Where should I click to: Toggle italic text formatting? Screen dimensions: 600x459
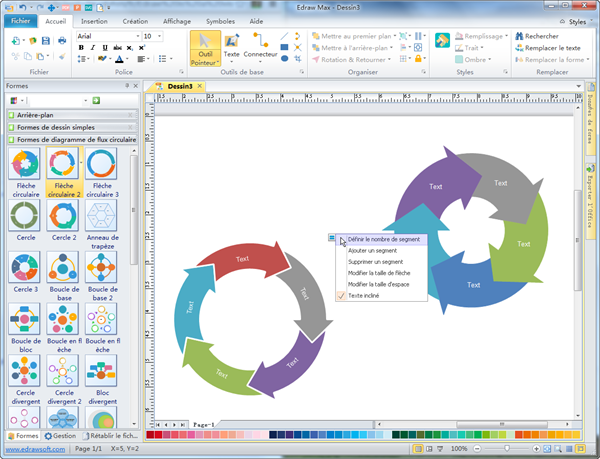[92, 48]
